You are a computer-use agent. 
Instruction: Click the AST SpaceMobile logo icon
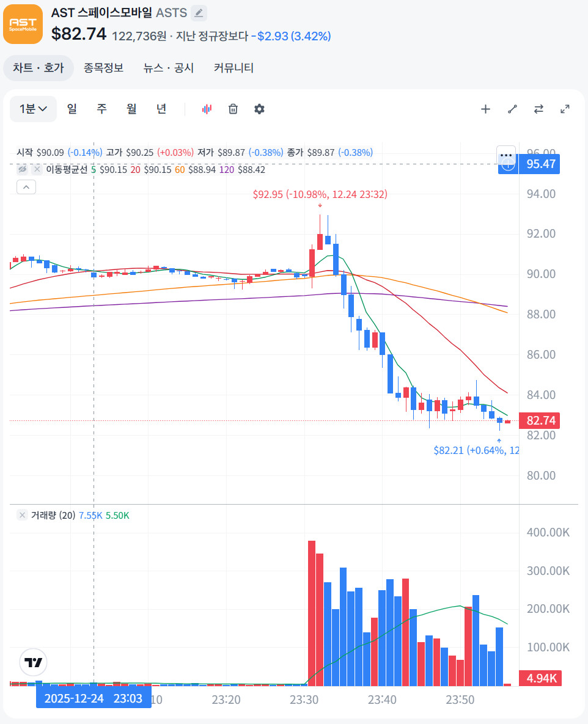[x=23, y=24]
